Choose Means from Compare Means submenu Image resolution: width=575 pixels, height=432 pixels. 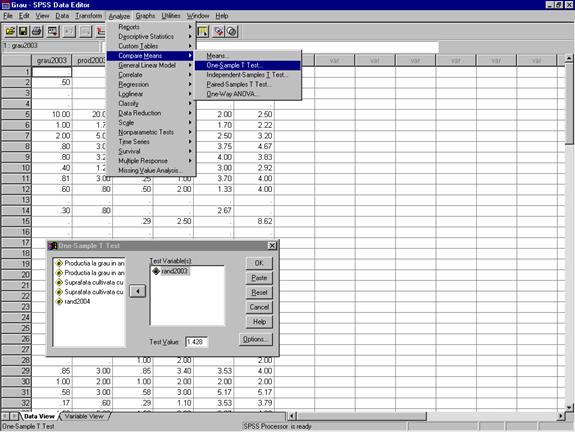pyautogui.click(x=248, y=56)
